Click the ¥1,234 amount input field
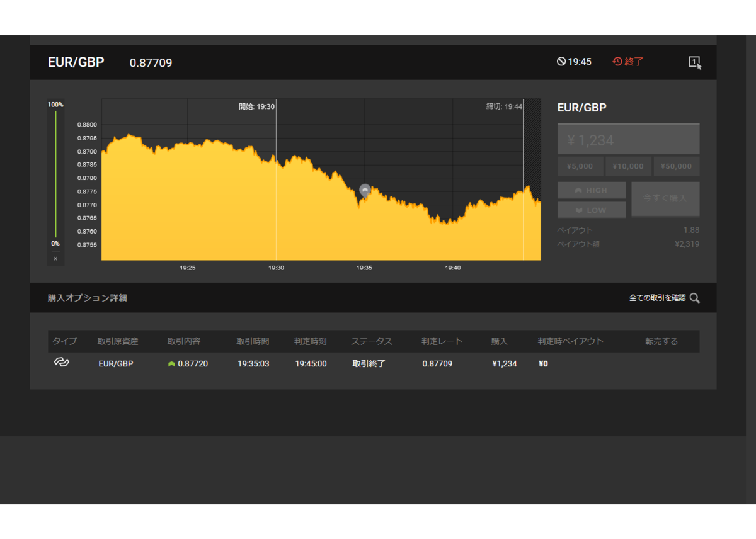Image resolution: width=756 pixels, height=539 pixels. [x=628, y=139]
